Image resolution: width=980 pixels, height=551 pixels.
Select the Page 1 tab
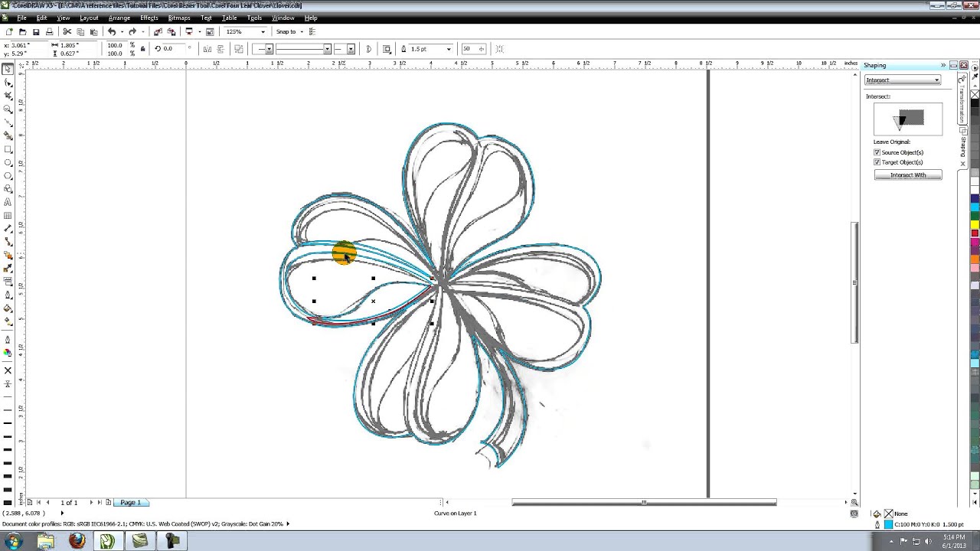[130, 502]
